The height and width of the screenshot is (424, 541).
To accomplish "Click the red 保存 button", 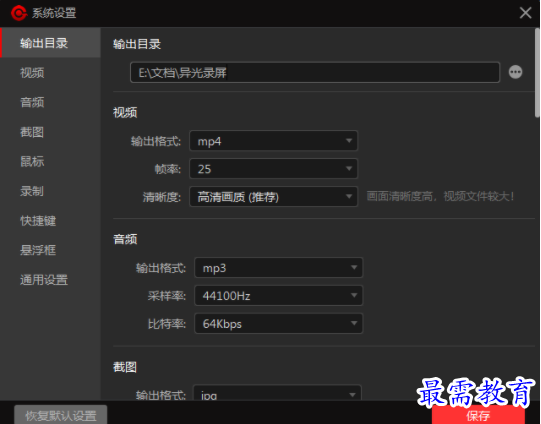I will 478,415.
